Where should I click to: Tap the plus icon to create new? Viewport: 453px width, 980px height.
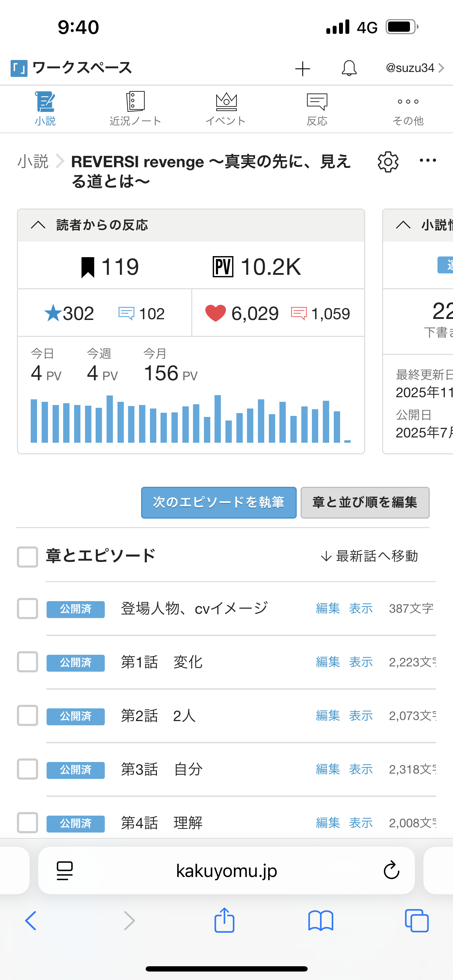[x=302, y=68]
